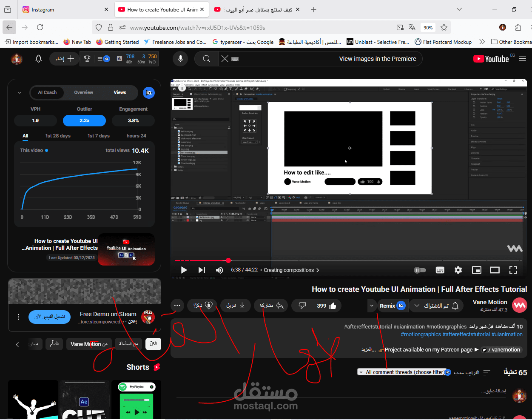The width and height of the screenshot is (532, 420).
Task: Open video settings gear
Action: point(458,270)
